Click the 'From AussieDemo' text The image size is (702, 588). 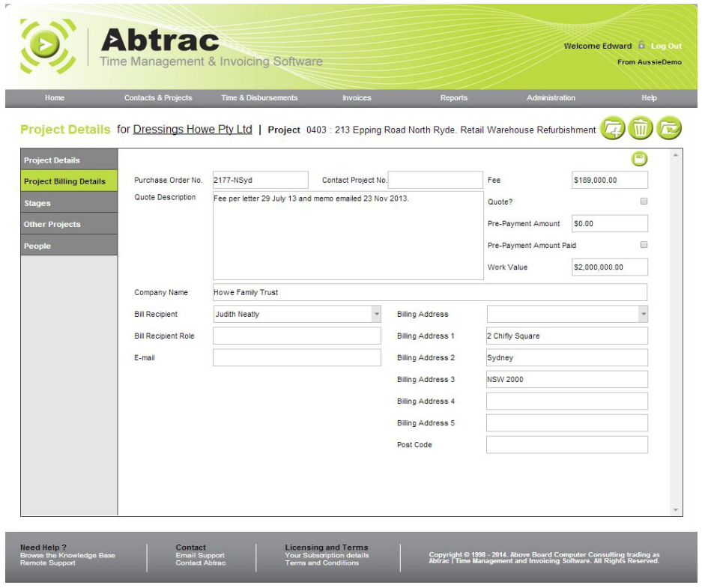(x=649, y=61)
